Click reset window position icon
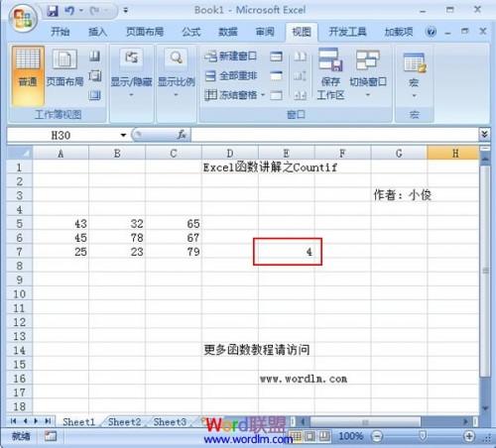The width and height of the screenshot is (496, 448). tap(300, 95)
